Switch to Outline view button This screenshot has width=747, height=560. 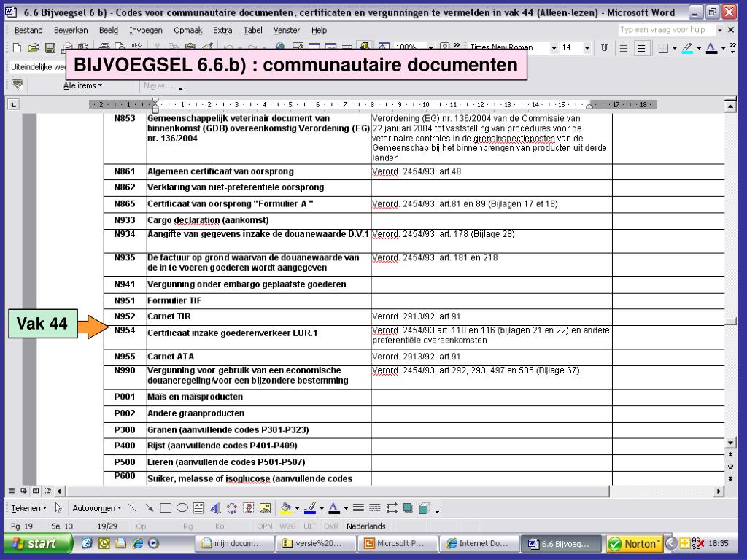pyautogui.click(x=47, y=491)
